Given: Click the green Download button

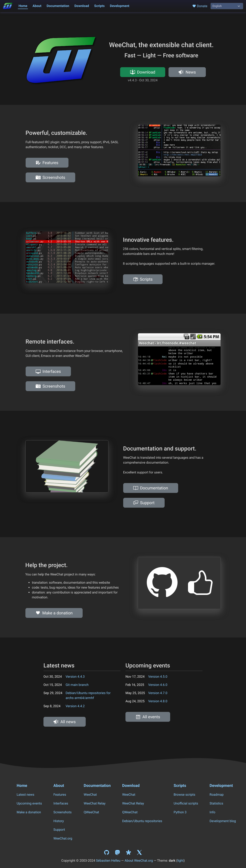Looking at the screenshot, I should 142,72.
